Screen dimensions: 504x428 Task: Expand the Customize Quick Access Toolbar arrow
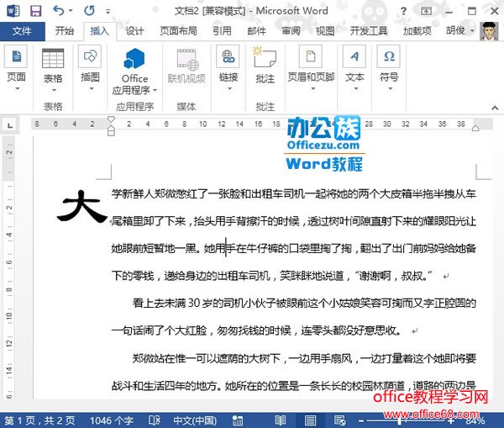(108, 12)
